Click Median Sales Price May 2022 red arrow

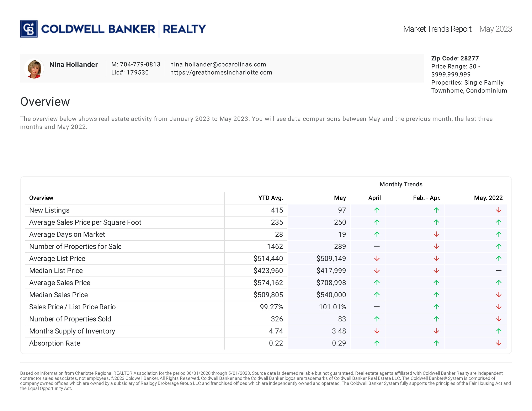point(498,295)
